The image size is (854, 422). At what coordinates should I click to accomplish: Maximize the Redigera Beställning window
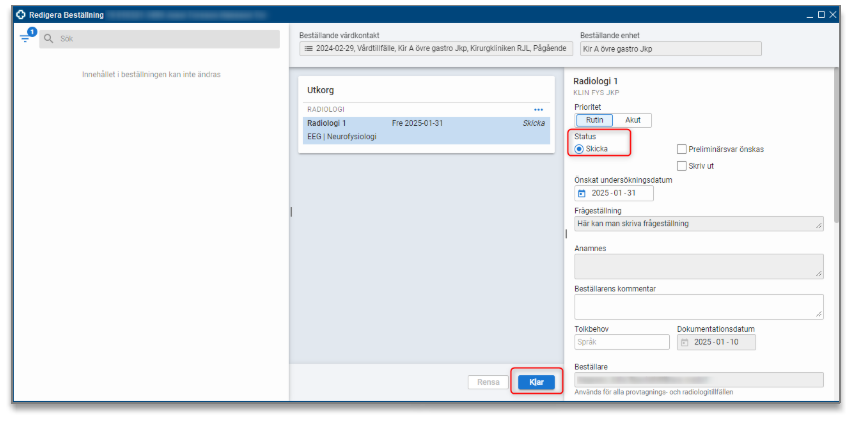[x=821, y=15]
